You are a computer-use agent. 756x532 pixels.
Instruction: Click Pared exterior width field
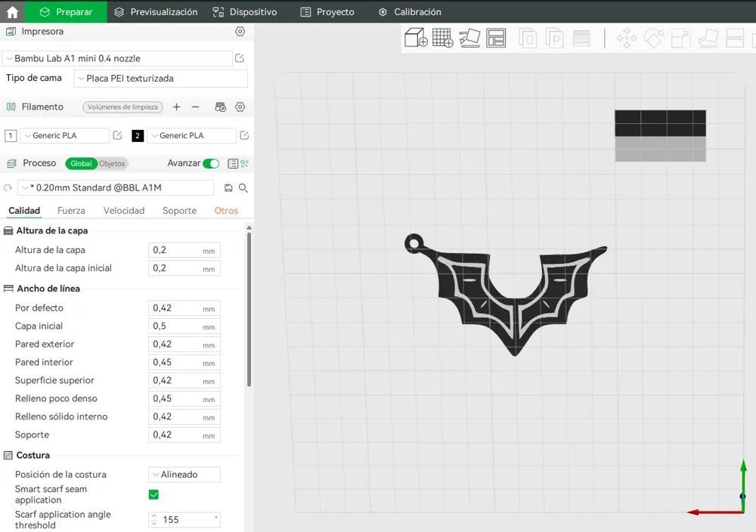pyautogui.click(x=184, y=344)
